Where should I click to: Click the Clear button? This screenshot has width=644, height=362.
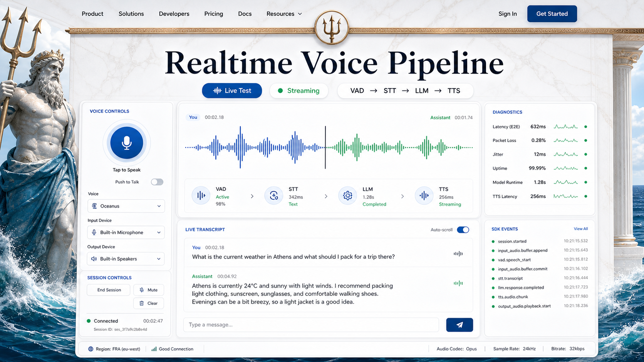[x=149, y=303]
